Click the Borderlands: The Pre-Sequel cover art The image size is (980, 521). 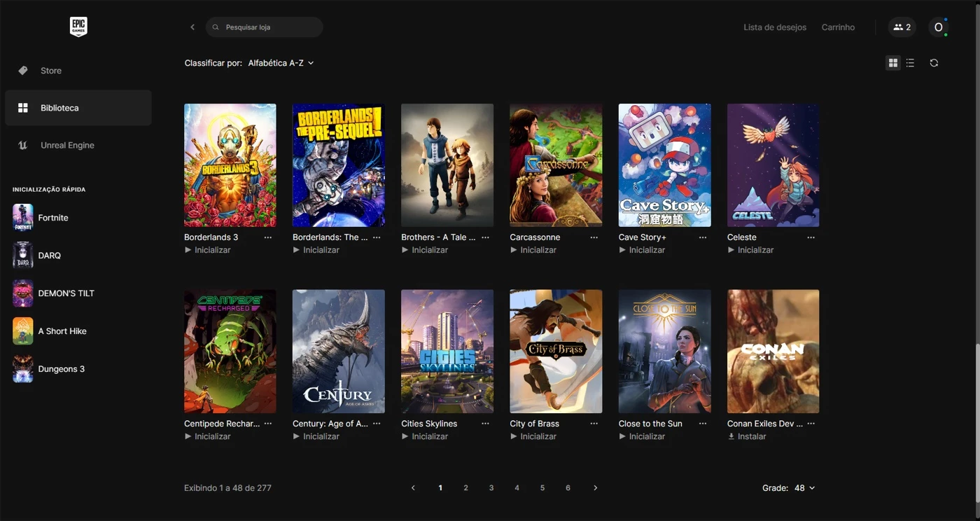[339, 165]
